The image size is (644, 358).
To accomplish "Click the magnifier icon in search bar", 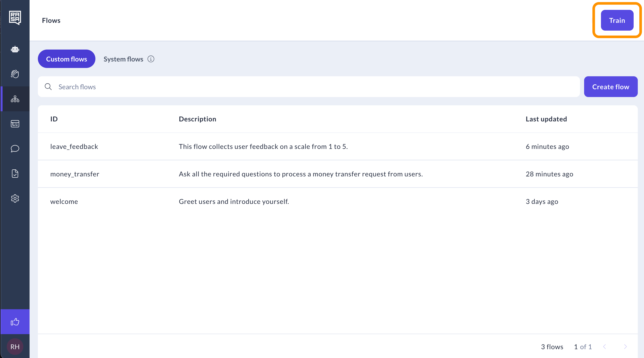I will coord(48,87).
